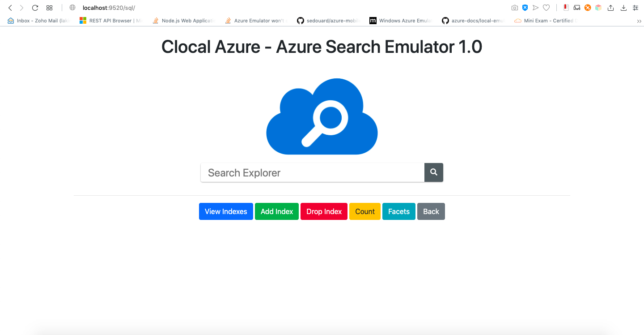This screenshot has width=644, height=335.
Task: Click the teal Facets button
Action: [x=399, y=211]
